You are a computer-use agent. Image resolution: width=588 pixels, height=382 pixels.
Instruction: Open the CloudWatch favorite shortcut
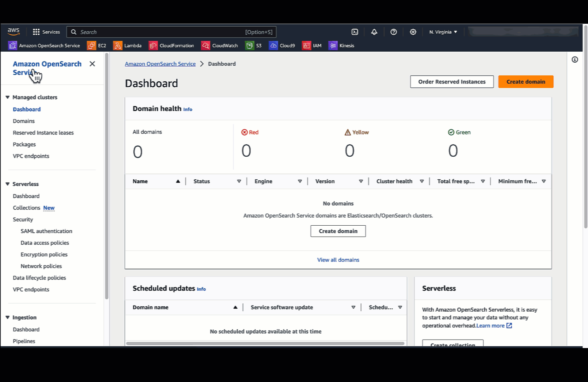(x=220, y=46)
